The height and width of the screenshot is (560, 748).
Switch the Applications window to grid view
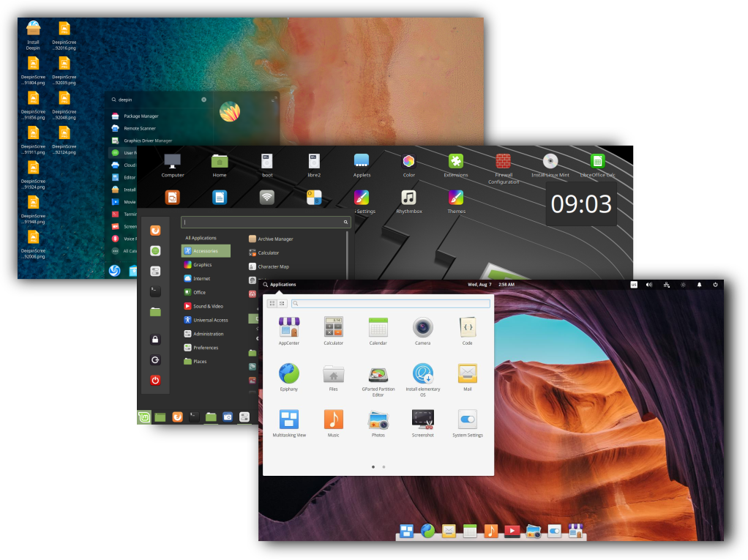tap(272, 302)
